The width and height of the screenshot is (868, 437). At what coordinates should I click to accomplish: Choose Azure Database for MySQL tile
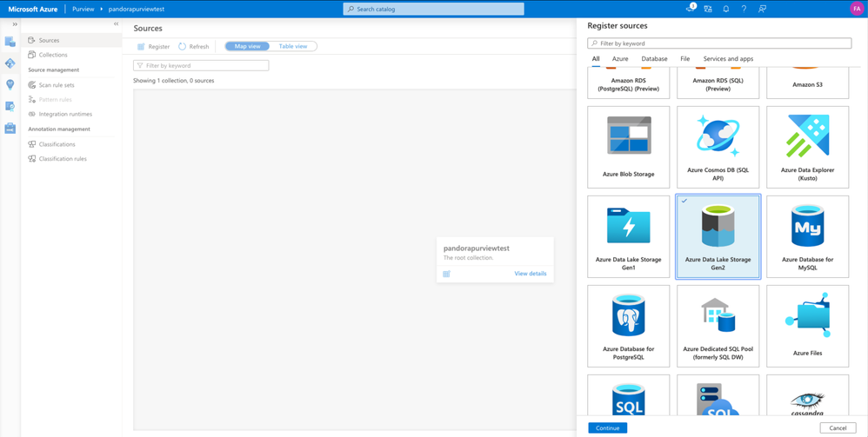click(x=808, y=237)
